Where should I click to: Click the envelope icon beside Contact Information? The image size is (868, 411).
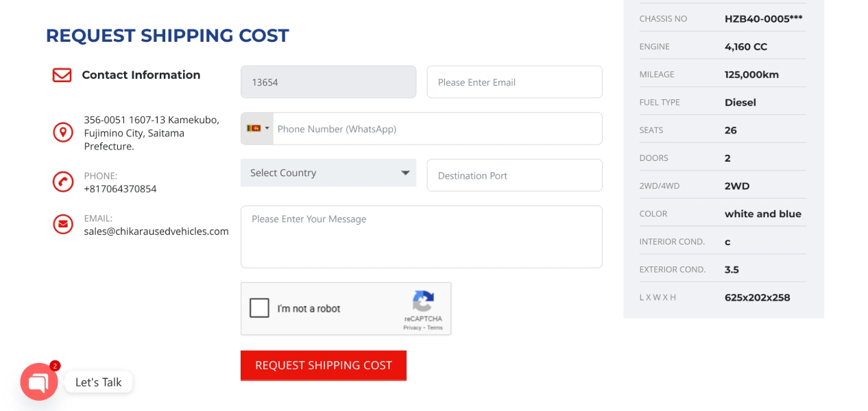tap(62, 75)
